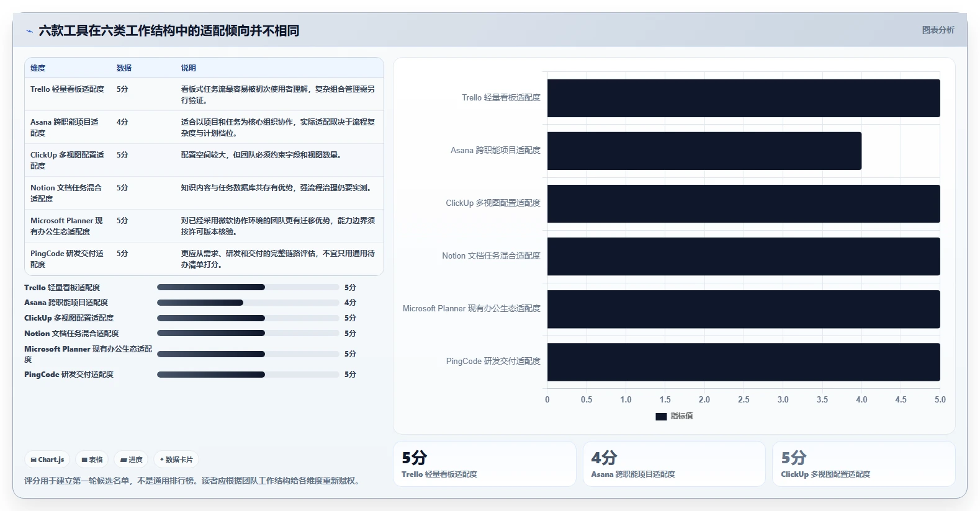Click the Trello 轻量看板适配度 chart axis label
Image resolution: width=980 pixels, height=511 pixels.
pos(501,97)
